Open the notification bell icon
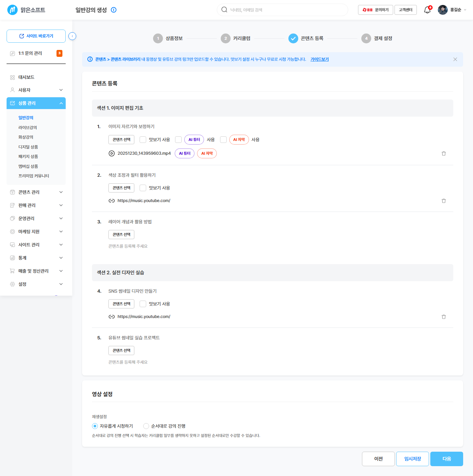This screenshot has width=473, height=476. pyautogui.click(x=427, y=10)
